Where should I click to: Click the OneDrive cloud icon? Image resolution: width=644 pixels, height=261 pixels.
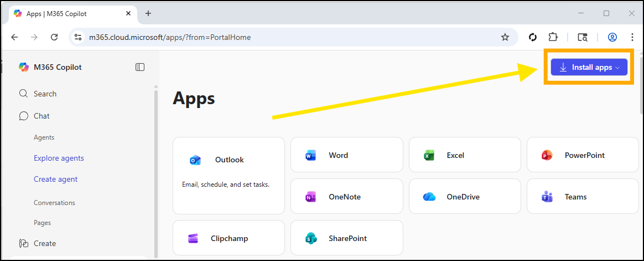(x=429, y=197)
